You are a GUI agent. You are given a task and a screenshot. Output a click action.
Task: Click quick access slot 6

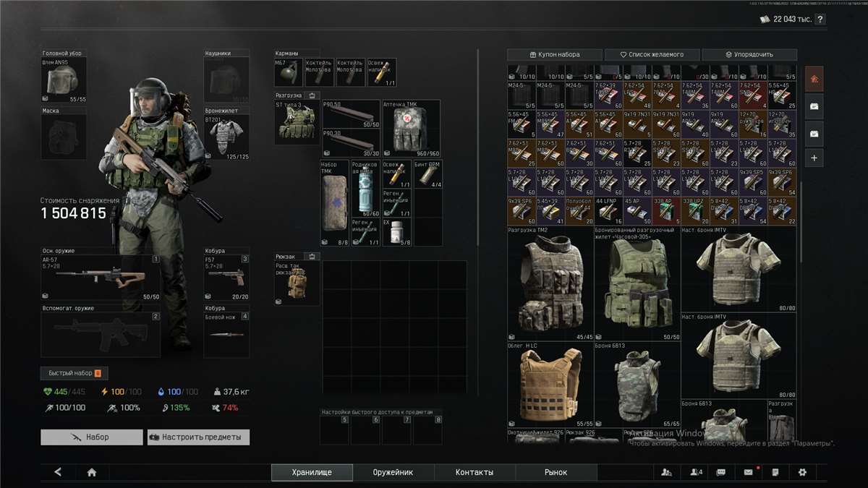click(x=366, y=430)
